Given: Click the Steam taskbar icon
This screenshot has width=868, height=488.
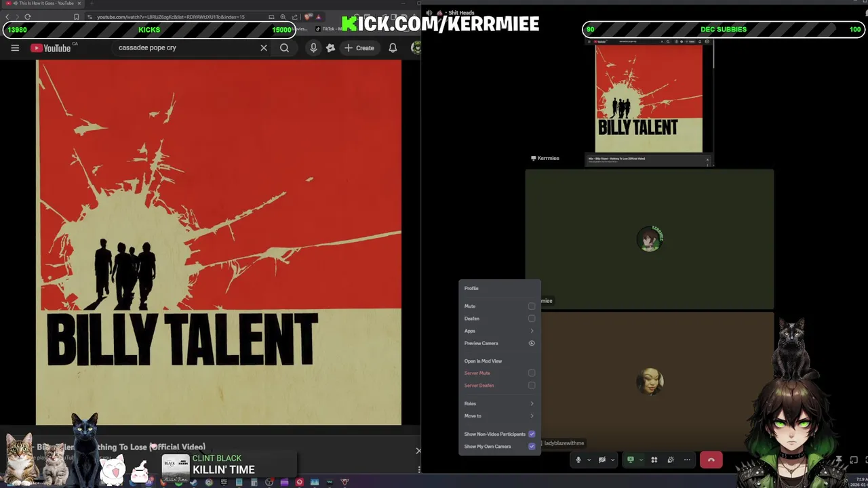Looking at the screenshot, I should click(x=193, y=482).
